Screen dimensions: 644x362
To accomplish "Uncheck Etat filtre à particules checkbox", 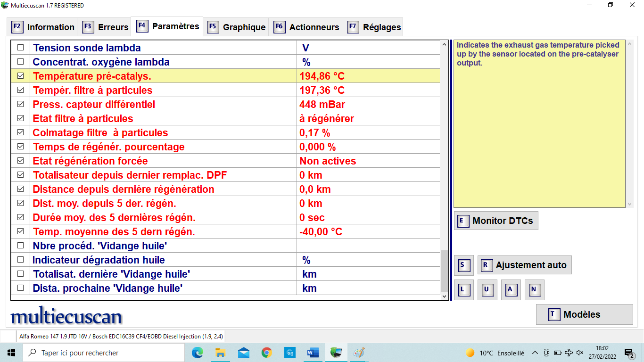I will [20, 118].
